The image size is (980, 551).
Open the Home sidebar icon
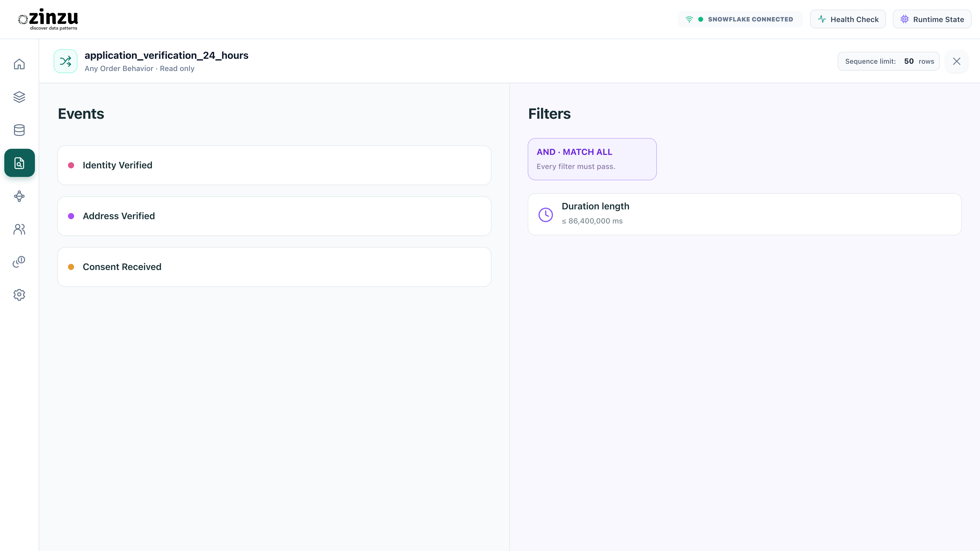click(19, 64)
